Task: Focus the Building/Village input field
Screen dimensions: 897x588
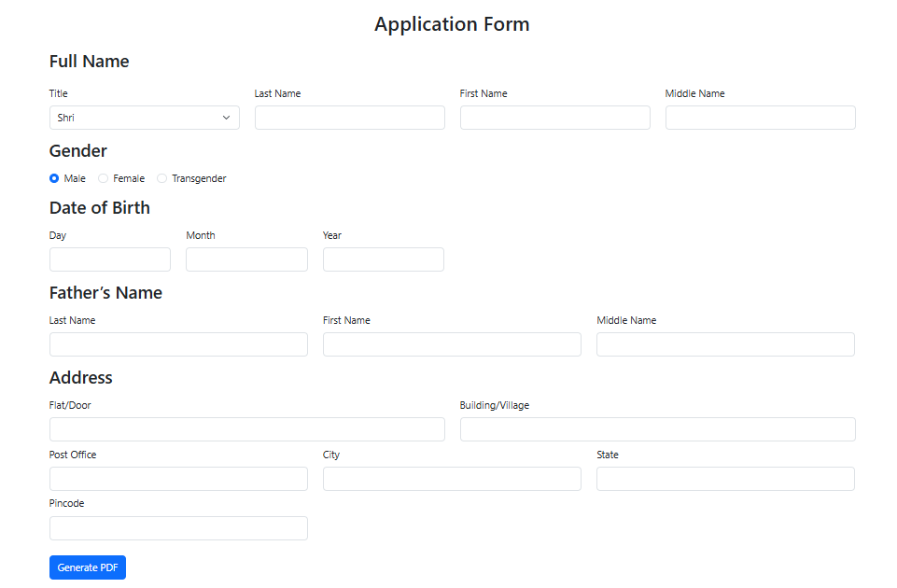Action: click(657, 429)
